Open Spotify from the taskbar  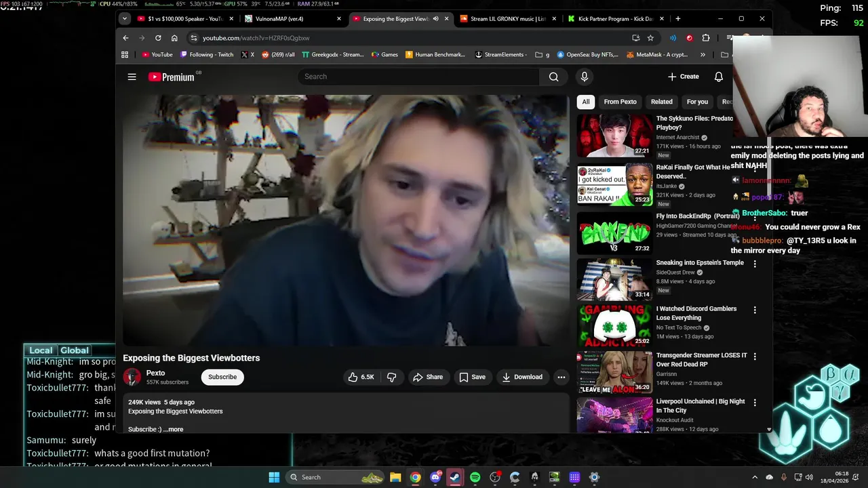click(x=475, y=477)
